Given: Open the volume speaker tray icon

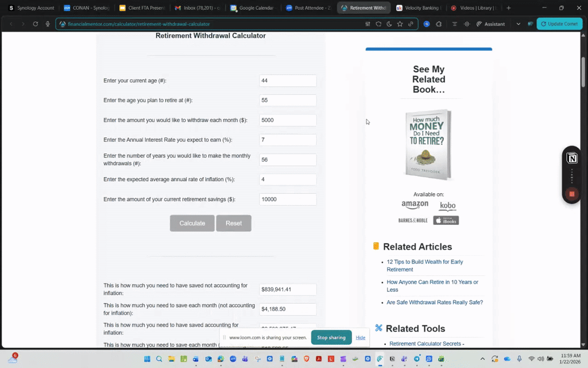Looking at the screenshot, I should 540,359.
